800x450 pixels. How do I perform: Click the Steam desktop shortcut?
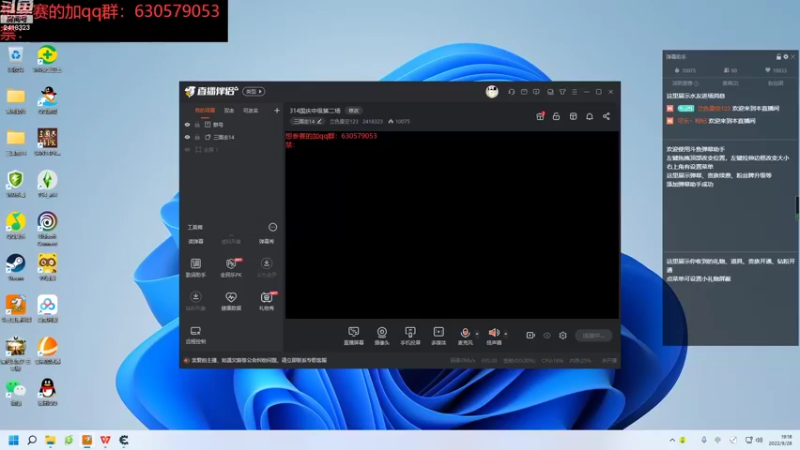point(16,267)
